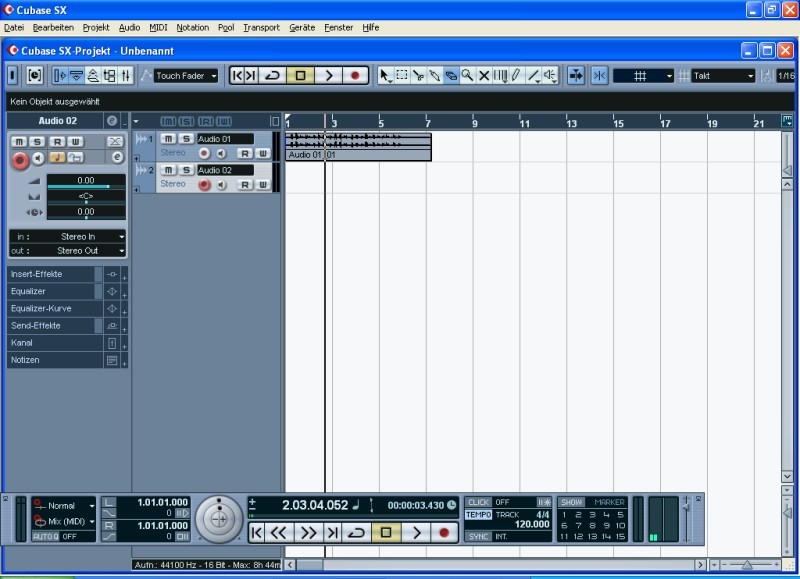
Task: Select the Mute (X) tool
Action: point(484,76)
